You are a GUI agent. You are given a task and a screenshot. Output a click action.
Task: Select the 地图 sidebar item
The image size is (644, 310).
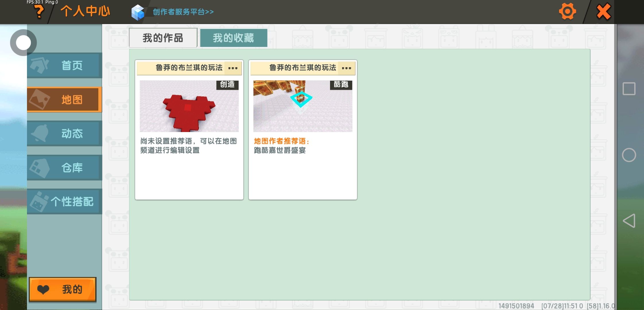[65, 100]
